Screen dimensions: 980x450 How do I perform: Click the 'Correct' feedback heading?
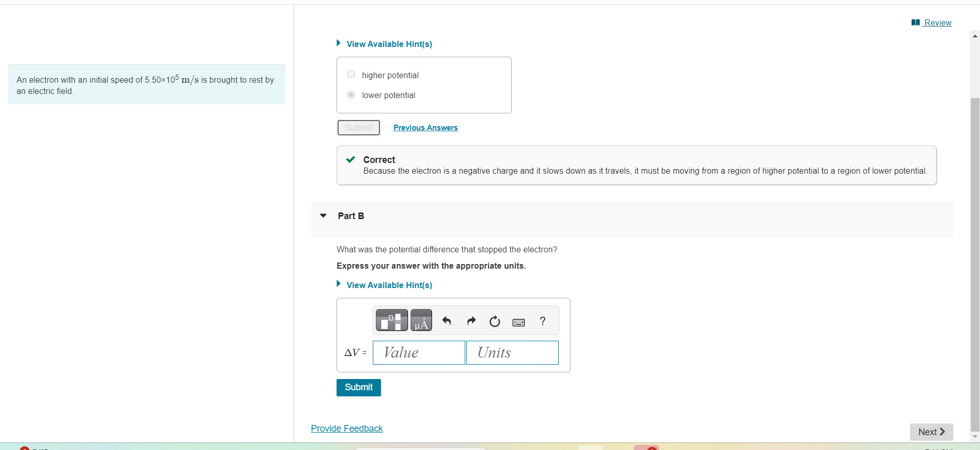point(379,160)
